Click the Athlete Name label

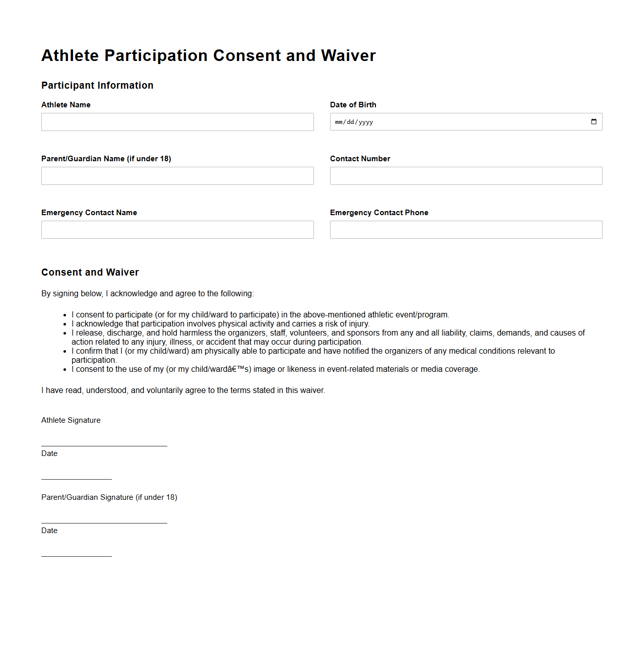pyautogui.click(x=66, y=104)
